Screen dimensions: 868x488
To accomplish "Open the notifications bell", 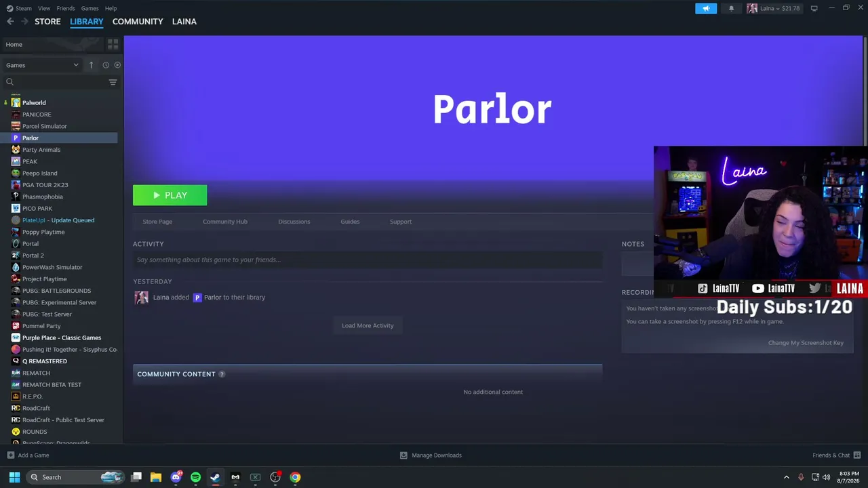I will (x=731, y=8).
